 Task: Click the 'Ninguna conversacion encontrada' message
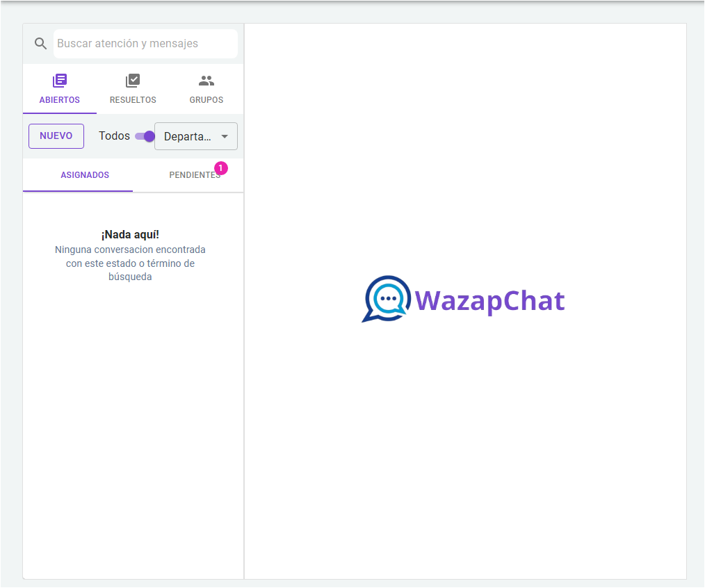pos(130,263)
